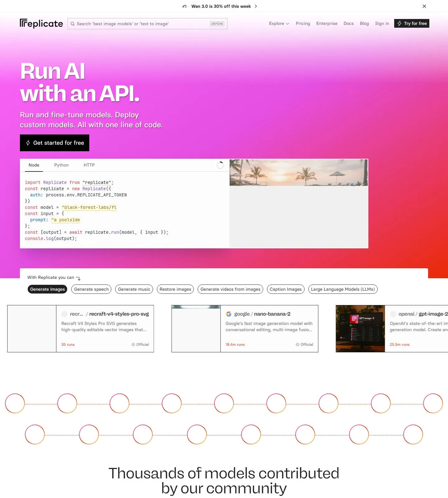Select the Generate images filter
Screen dimensions: 448x498
pos(48,289)
